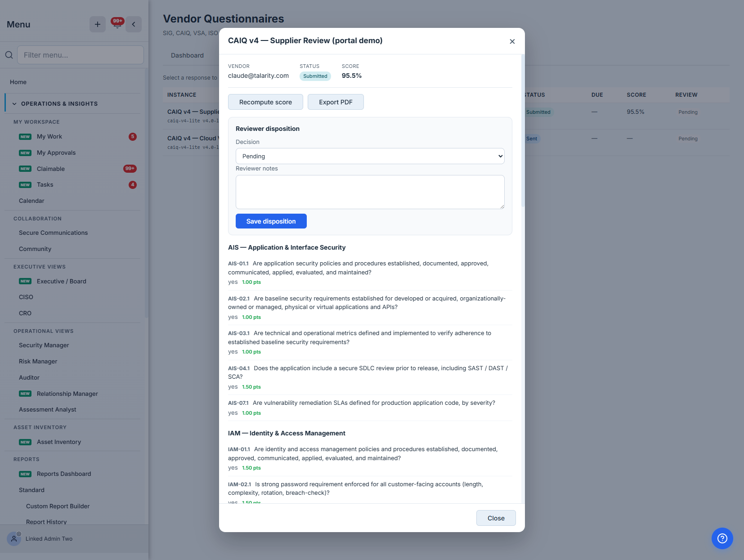
Task: Open Asset Inventory in the sidebar
Action: (59, 442)
